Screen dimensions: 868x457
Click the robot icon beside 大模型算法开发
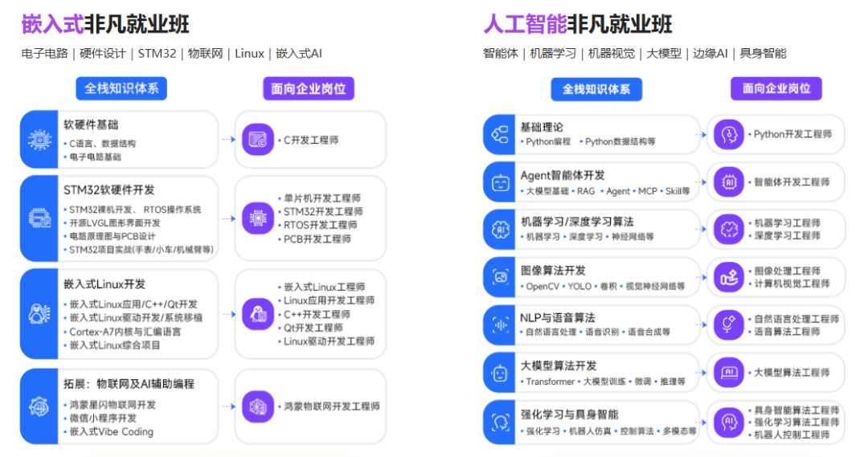pos(500,373)
